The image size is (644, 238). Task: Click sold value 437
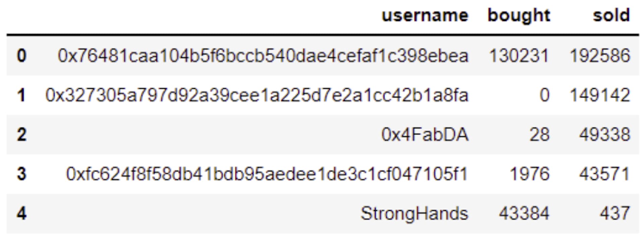[614, 214]
